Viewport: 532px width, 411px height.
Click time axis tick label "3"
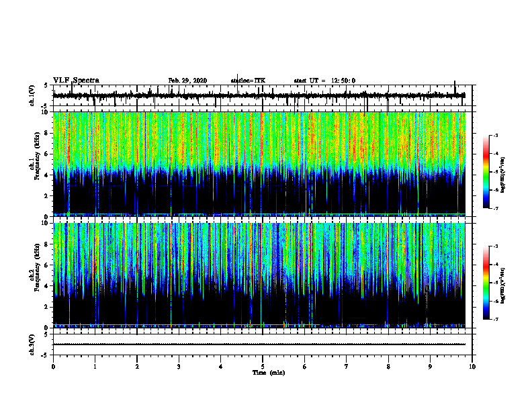[x=179, y=367]
